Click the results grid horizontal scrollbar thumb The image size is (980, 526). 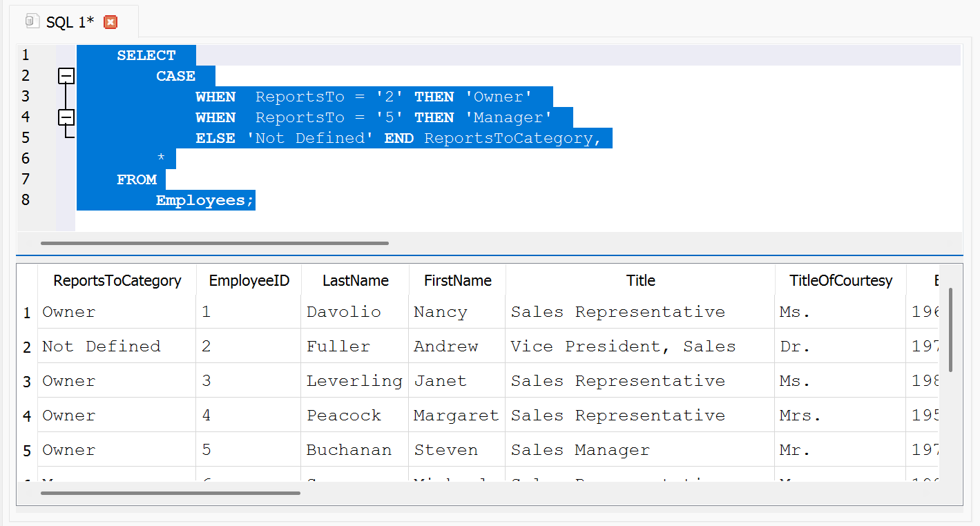tap(170, 493)
